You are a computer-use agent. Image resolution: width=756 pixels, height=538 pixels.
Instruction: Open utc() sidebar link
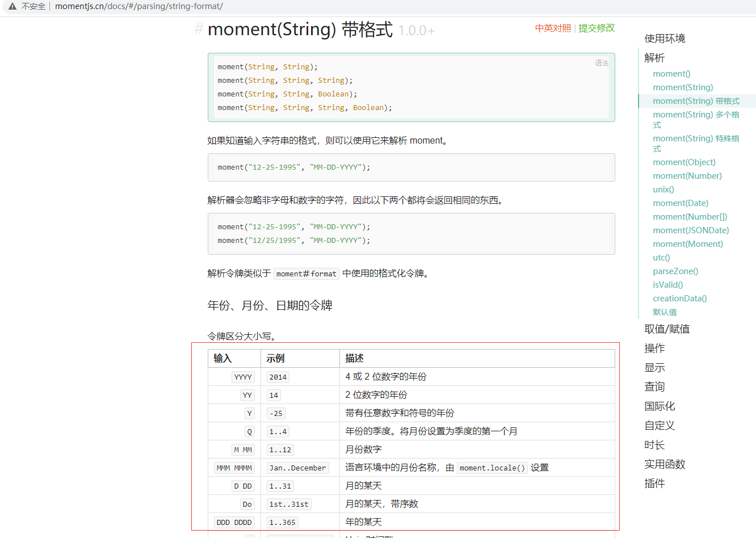pos(661,258)
